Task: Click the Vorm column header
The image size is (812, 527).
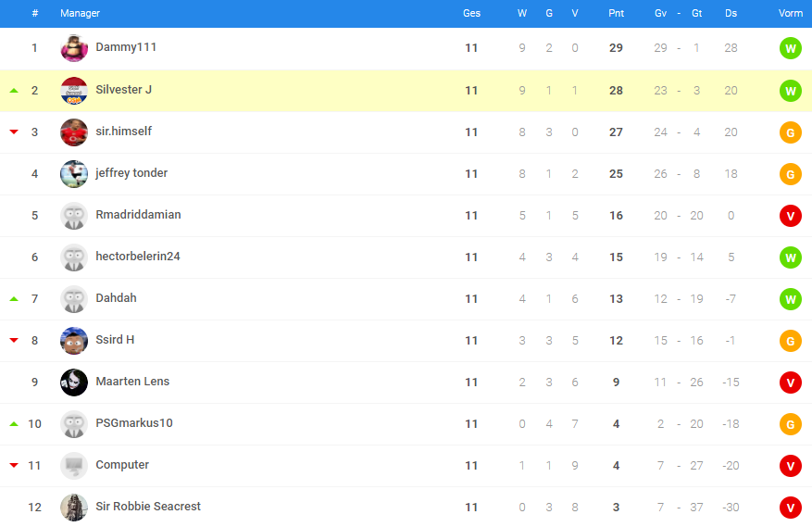Action: [x=790, y=13]
